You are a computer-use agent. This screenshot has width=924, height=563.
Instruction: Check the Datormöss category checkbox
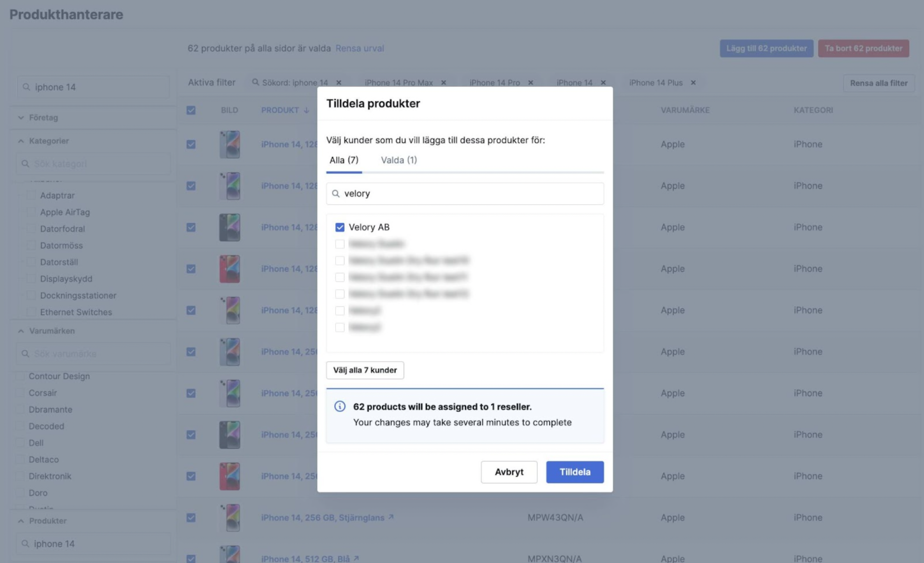pos(31,245)
